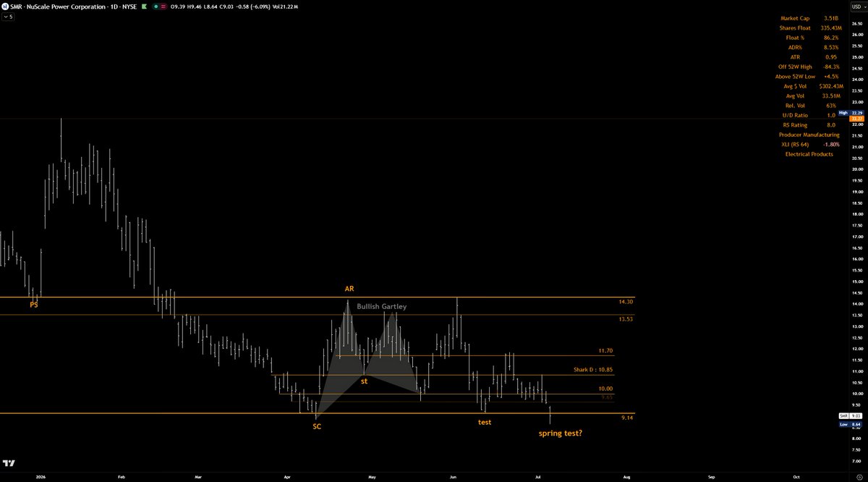This screenshot has height=482, width=868.
Task: Click the 9.65 faint level label
Action: pos(607,397)
